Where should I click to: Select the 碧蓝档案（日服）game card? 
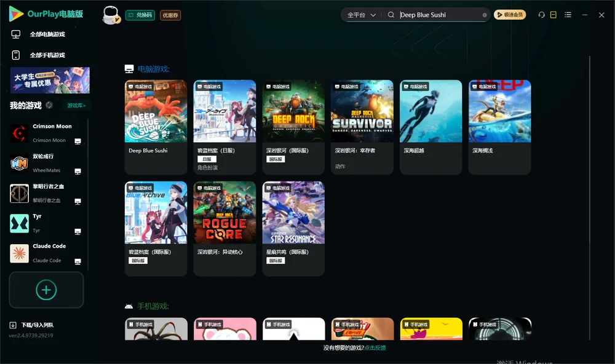224,127
